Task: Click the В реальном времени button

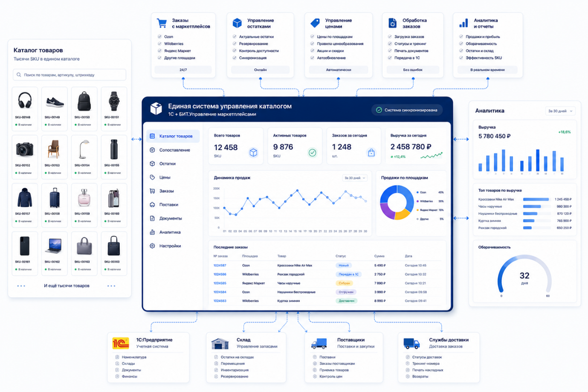Action: tap(487, 70)
